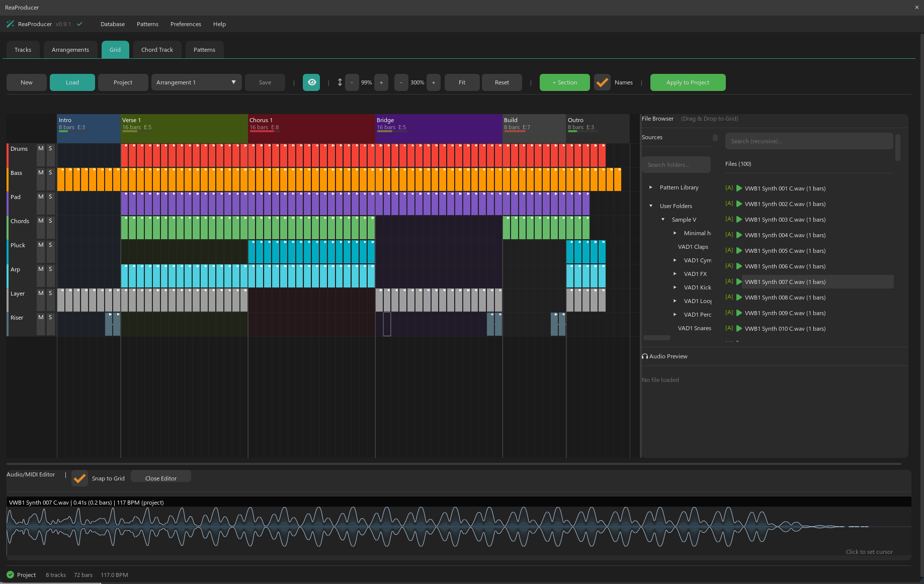Viewport: 924px width, 584px height.
Task: Type in the Search folders field
Action: (x=676, y=164)
